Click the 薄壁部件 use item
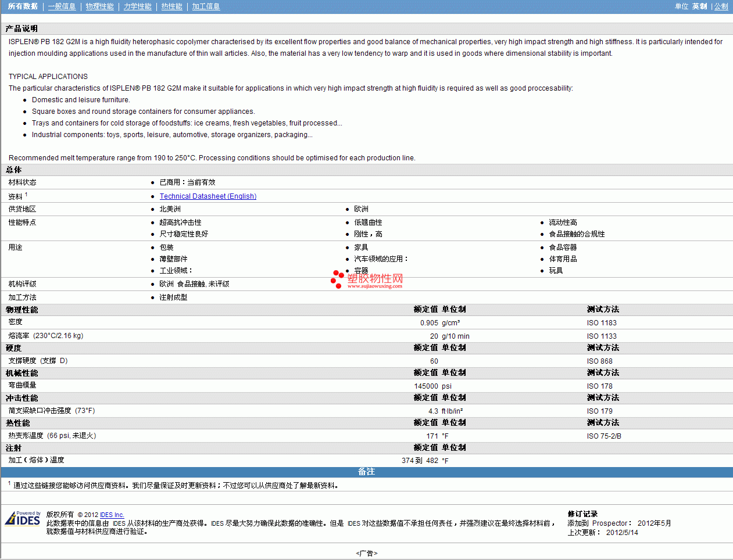 tap(173, 259)
